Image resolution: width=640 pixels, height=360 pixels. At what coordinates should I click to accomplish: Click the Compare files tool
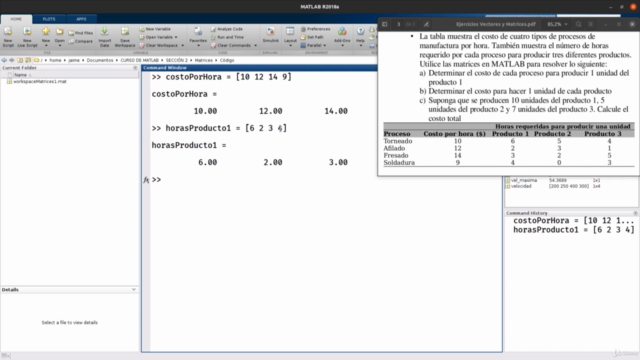pyautogui.click(x=81, y=41)
